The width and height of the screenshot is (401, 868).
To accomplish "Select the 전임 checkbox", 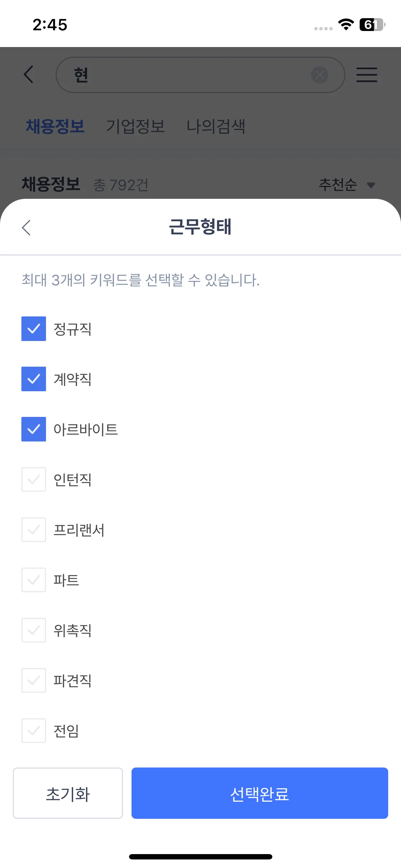I will 34,730.
